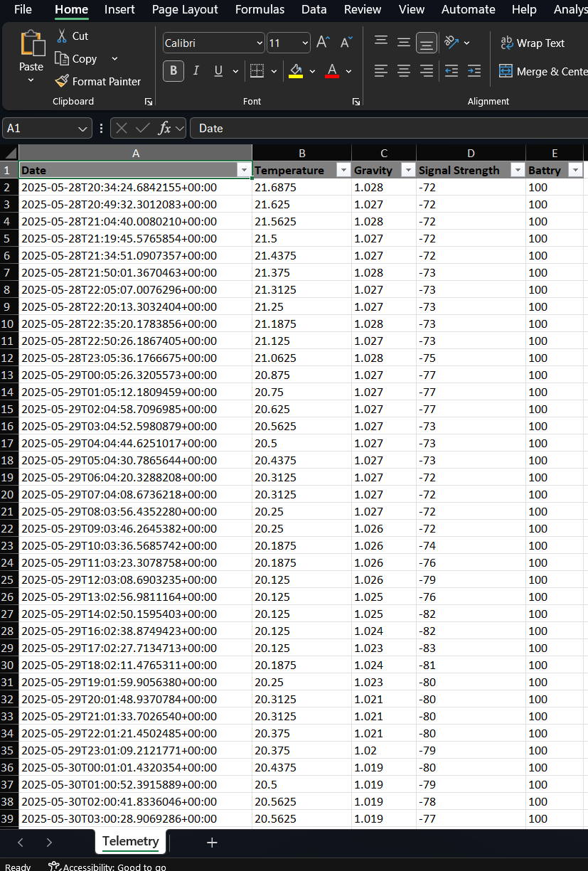The height and width of the screenshot is (871, 588).
Task: Click Merge & Center button
Action: (x=543, y=71)
